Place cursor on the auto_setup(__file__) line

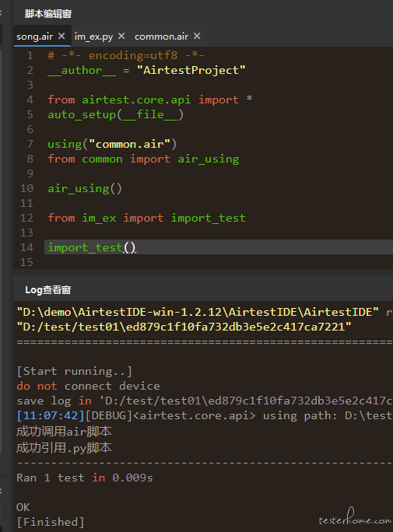115,114
